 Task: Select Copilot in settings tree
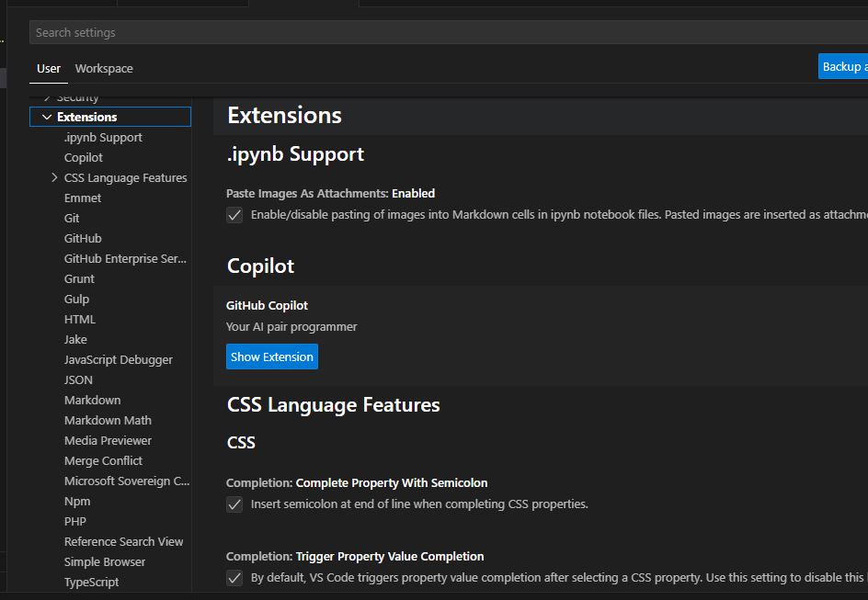coord(84,158)
